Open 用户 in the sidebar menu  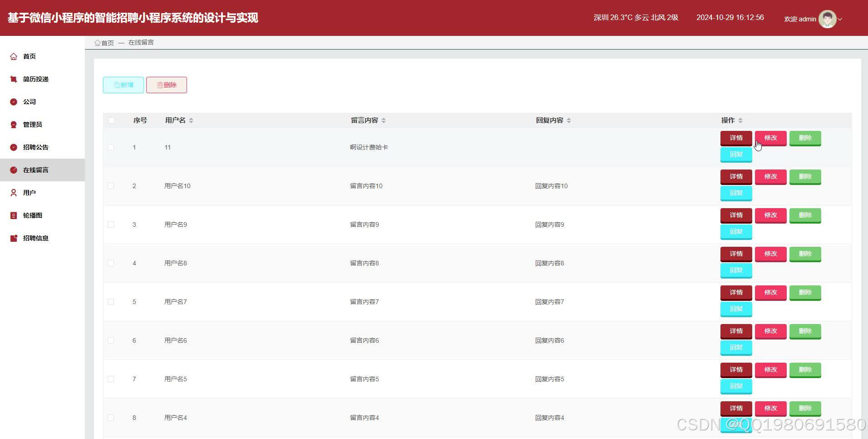42,193
